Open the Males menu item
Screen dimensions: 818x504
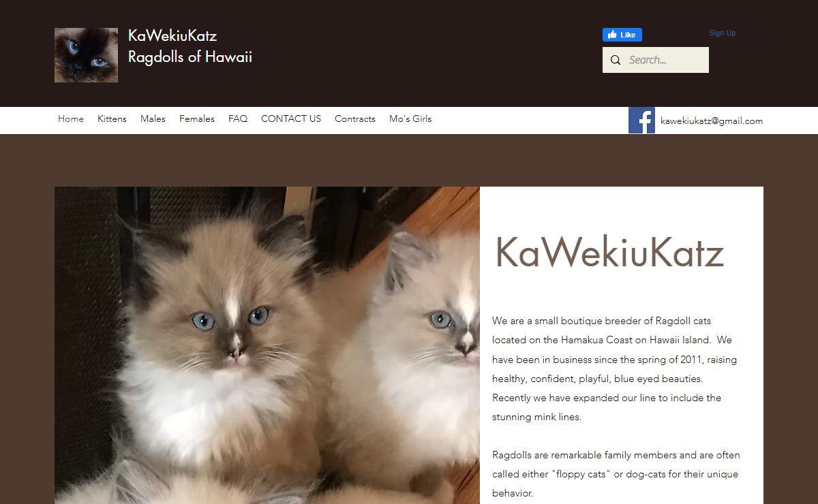pos(153,119)
